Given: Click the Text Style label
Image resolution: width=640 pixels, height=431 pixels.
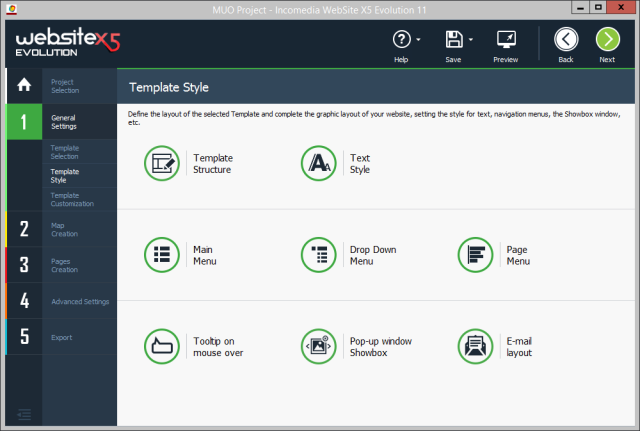Looking at the screenshot, I should (360, 164).
